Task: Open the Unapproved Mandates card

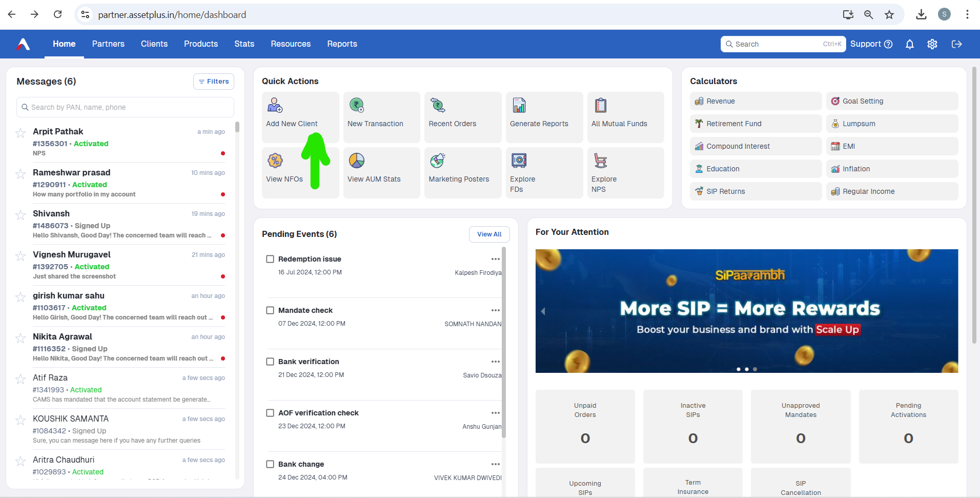Action: [x=801, y=427]
